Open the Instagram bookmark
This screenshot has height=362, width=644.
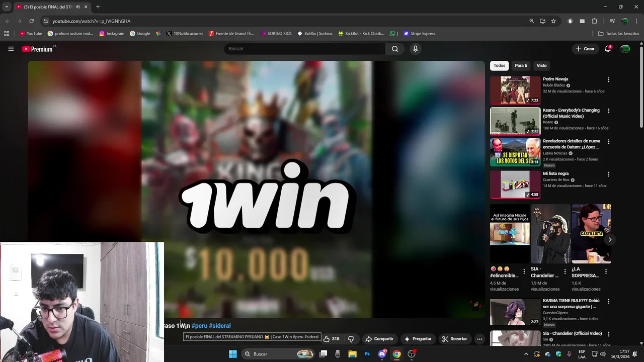(112, 34)
